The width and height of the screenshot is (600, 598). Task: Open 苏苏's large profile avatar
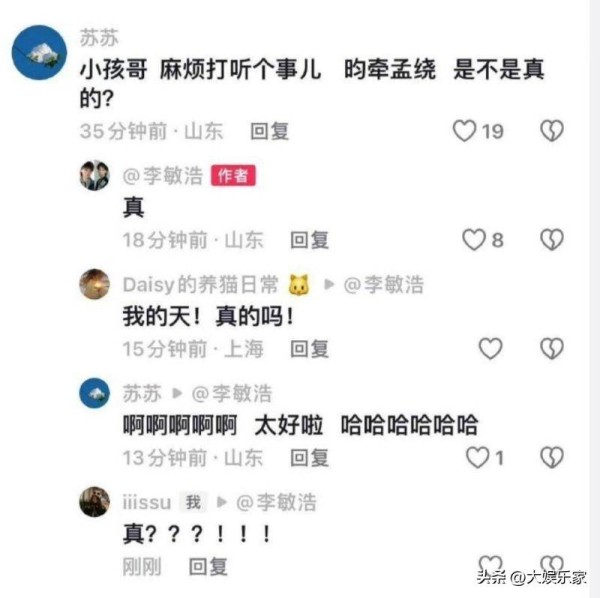click(39, 52)
